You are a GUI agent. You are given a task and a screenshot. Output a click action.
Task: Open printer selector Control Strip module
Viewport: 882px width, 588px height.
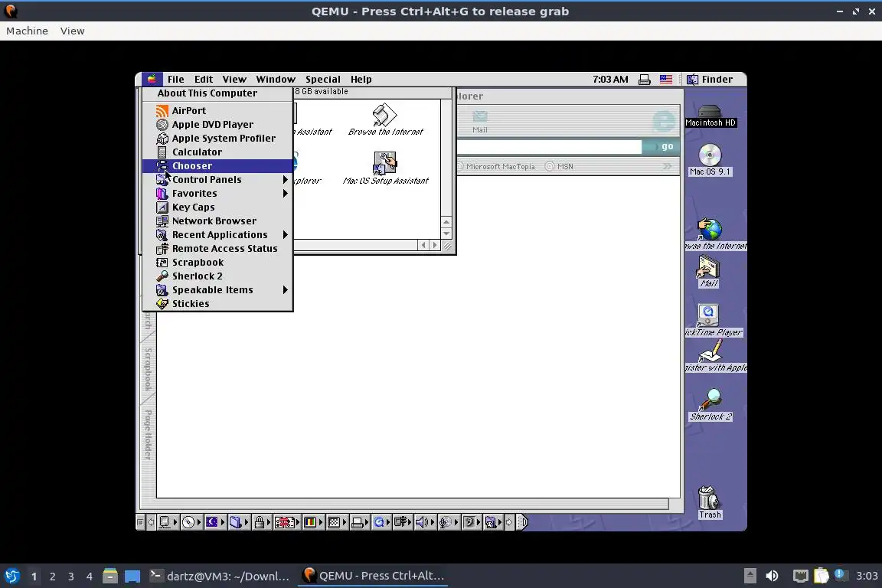click(360, 522)
